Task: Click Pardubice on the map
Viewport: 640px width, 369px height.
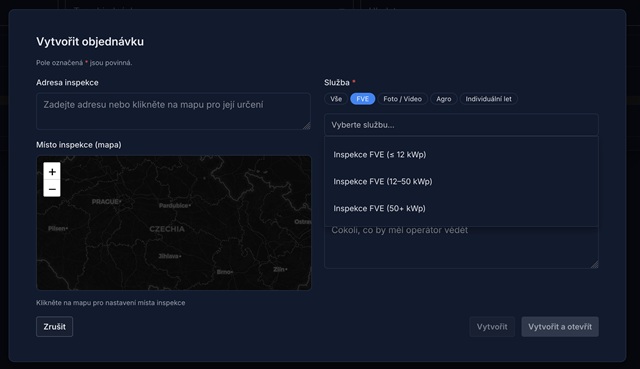Action: 175,205
